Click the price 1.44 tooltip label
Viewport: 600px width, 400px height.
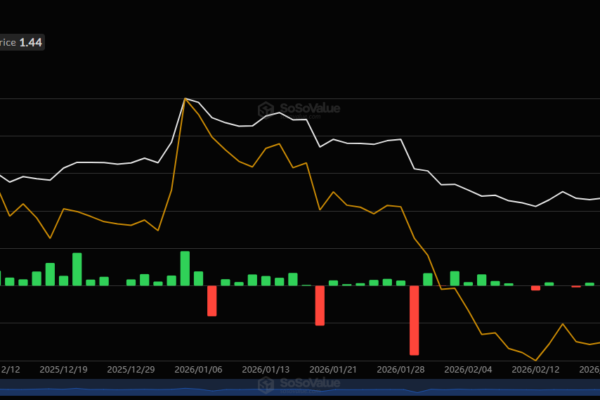[x=22, y=44]
